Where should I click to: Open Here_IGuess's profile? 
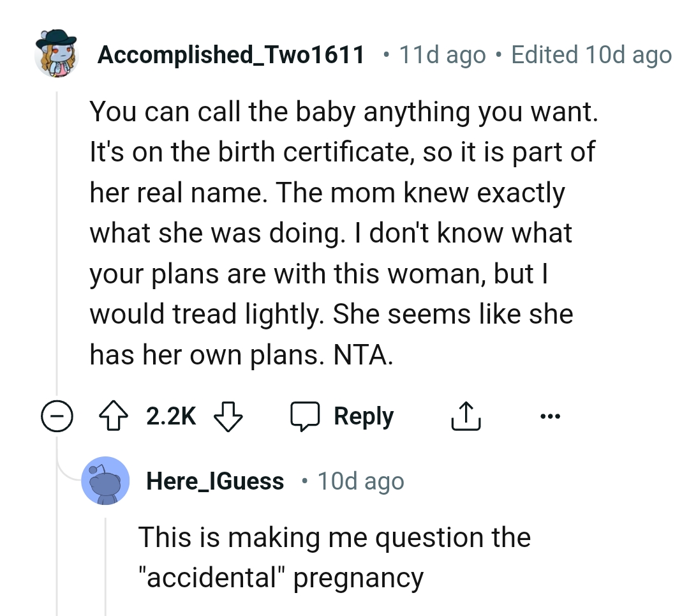[x=215, y=481]
